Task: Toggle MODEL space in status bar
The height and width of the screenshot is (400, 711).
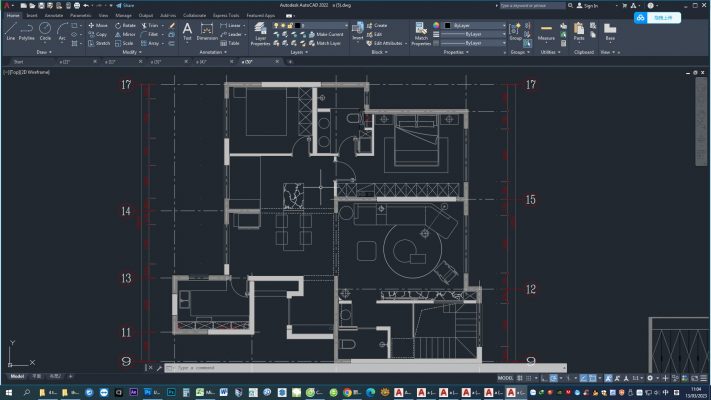Action: [x=506, y=378]
